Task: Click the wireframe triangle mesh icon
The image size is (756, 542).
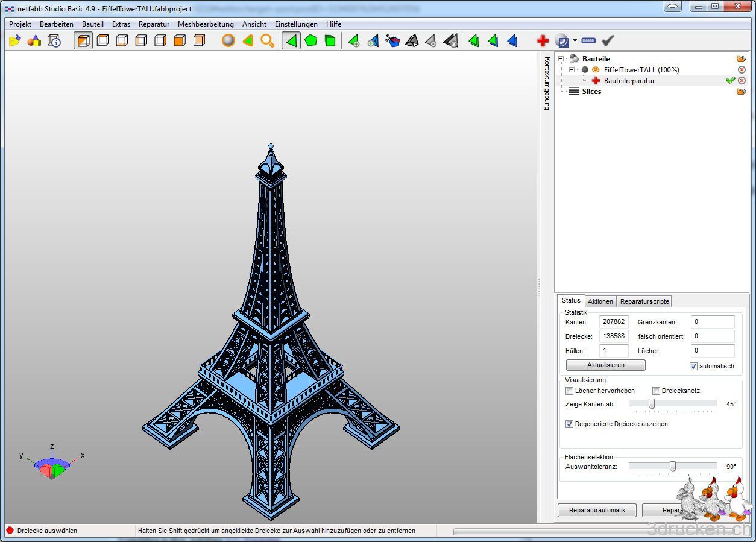Action: click(412, 41)
